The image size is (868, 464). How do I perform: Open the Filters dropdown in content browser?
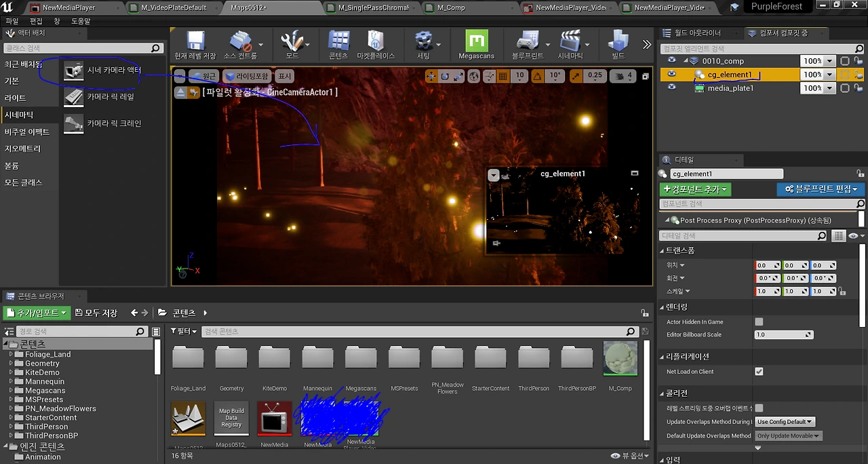[x=183, y=331]
